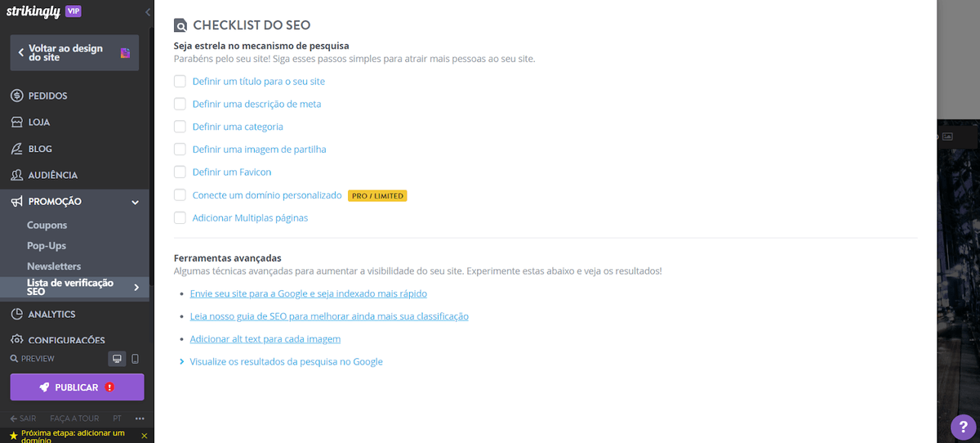Click the Preview magnifier link

click(x=33, y=359)
